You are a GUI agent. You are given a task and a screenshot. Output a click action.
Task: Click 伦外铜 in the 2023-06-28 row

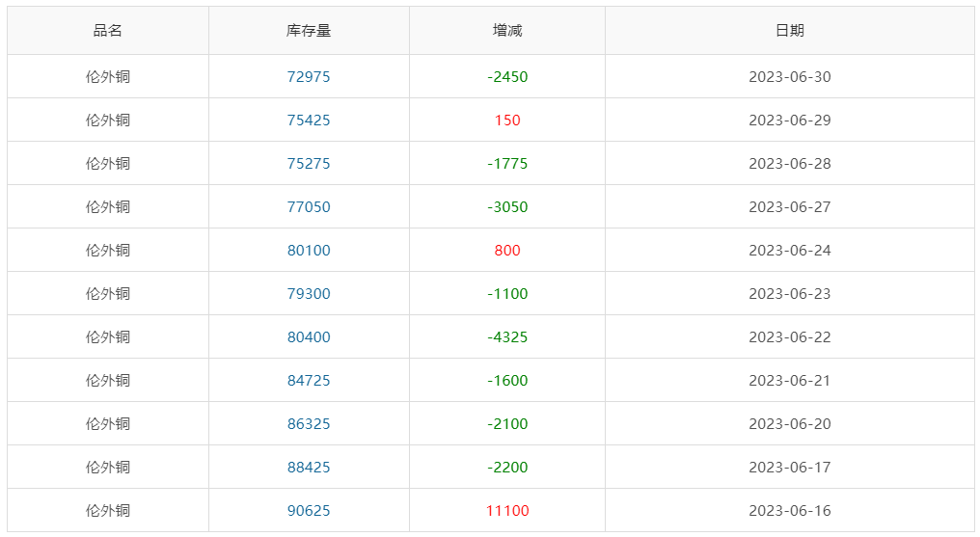tap(107, 164)
